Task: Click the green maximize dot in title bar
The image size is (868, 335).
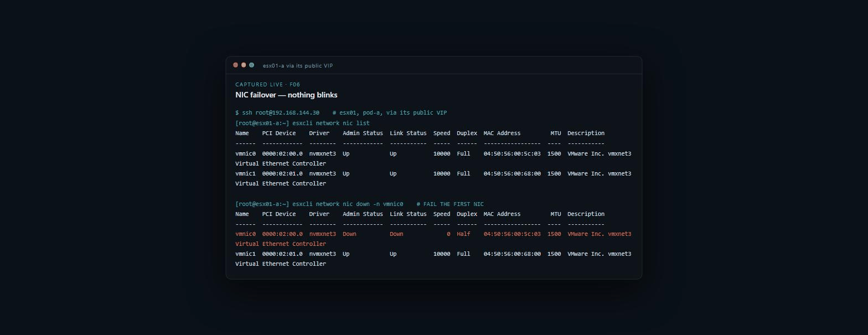Action: click(x=251, y=65)
